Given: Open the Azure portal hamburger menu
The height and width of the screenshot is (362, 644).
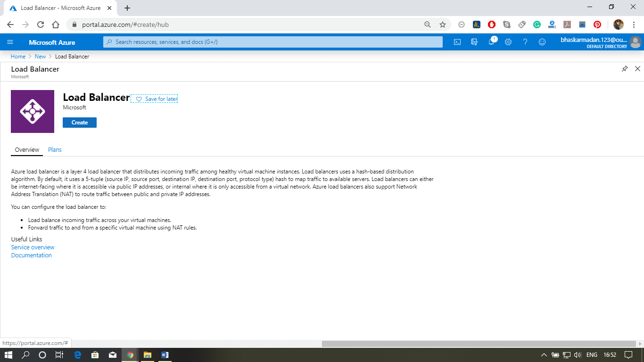Looking at the screenshot, I should [10, 42].
